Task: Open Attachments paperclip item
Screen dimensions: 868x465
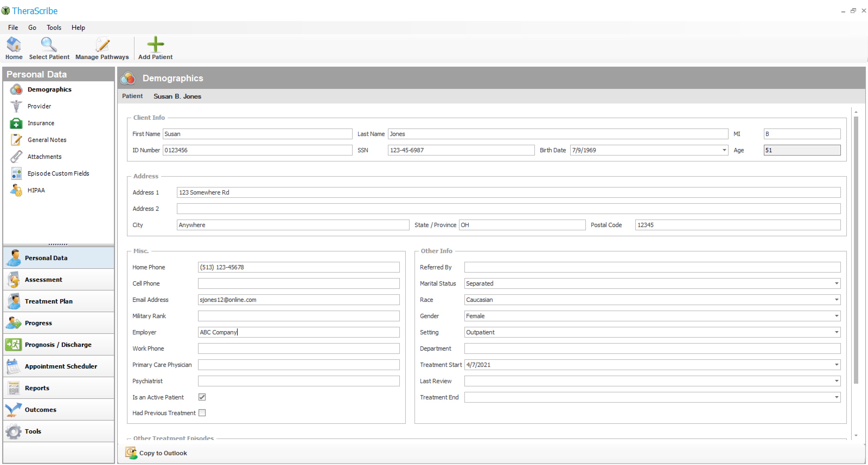Action: [x=44, y=157]
